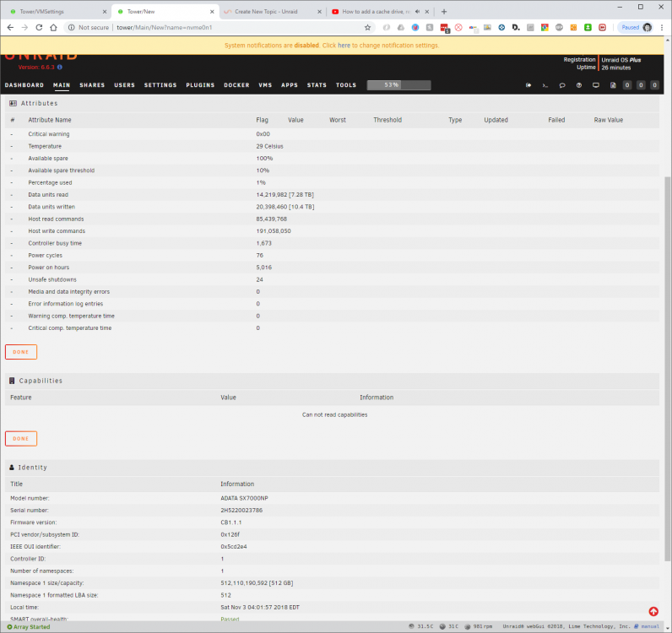
Task: Open the VMS menu
Action: [265, 85]
